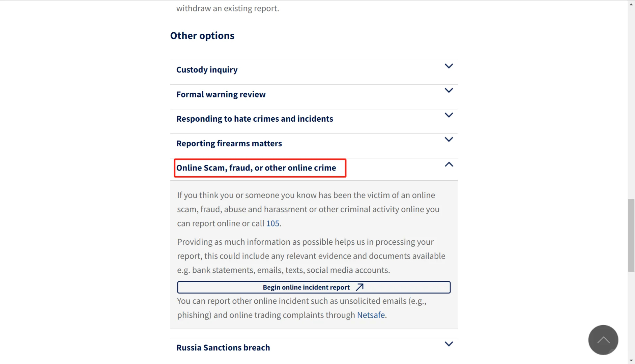Expand hate crimes and incidents chevron
This screenshot has height=364, width=635.
pos(449,115)
